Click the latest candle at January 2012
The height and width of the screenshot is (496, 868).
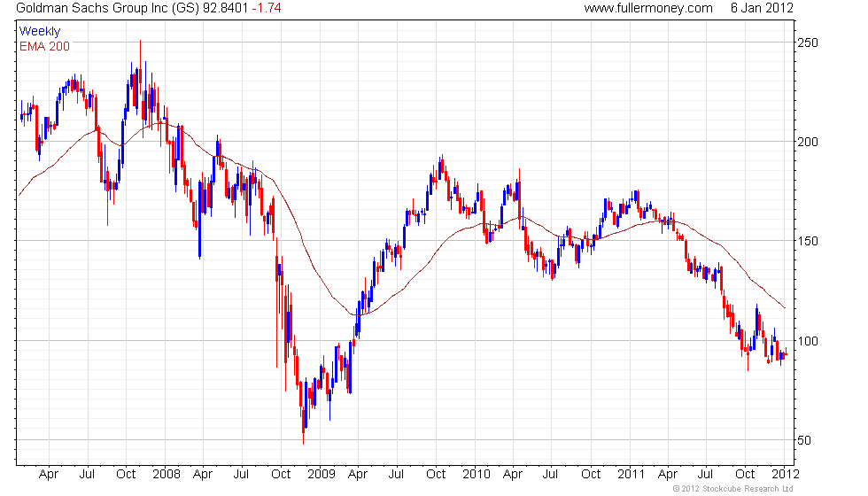tap(786, 353)
